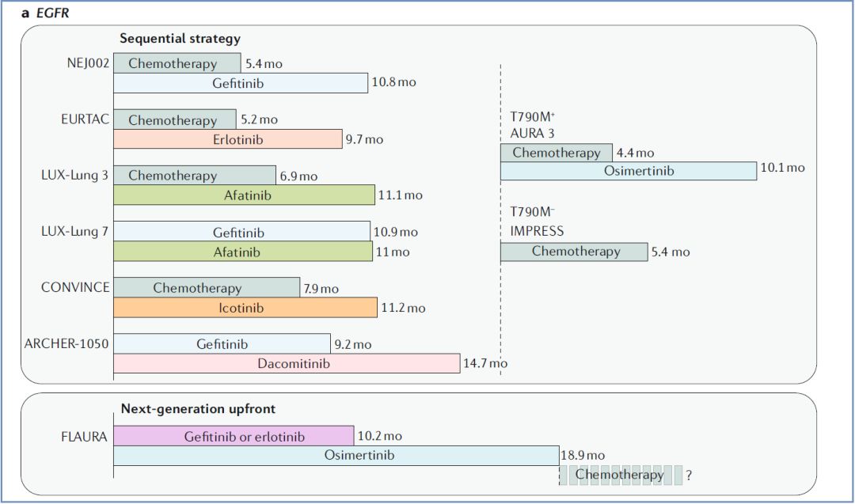Viewport: 855px width, 504px height.
Task: Select the Afatinib bar under LUX-Lung 7
Action: point(243,252)
